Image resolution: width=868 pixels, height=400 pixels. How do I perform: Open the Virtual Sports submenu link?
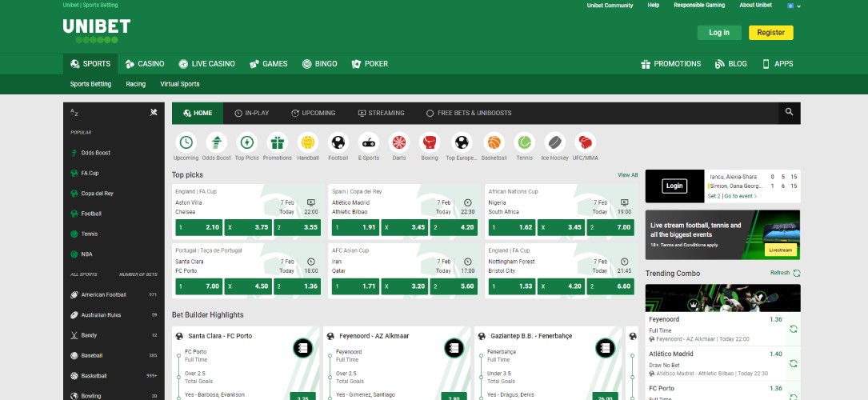point(180,84)
